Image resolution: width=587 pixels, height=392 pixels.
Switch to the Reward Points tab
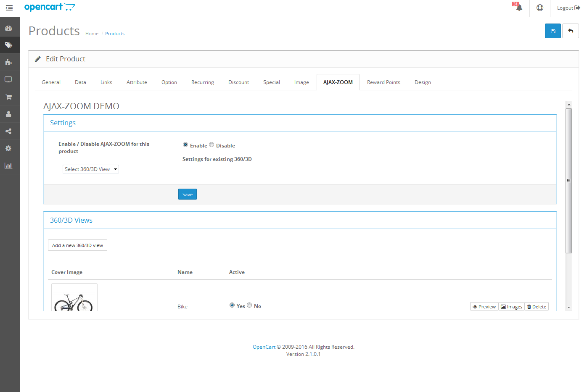[383, 82]
